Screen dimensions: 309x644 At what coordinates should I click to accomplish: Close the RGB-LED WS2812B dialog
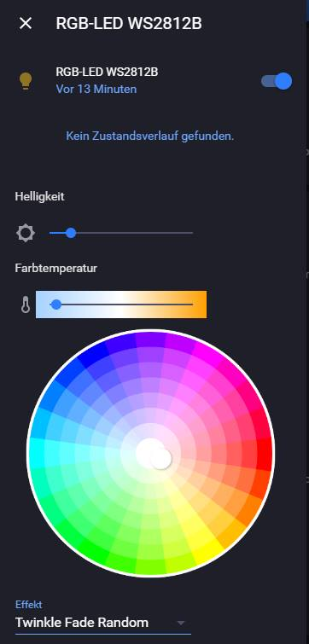point(26,23)
